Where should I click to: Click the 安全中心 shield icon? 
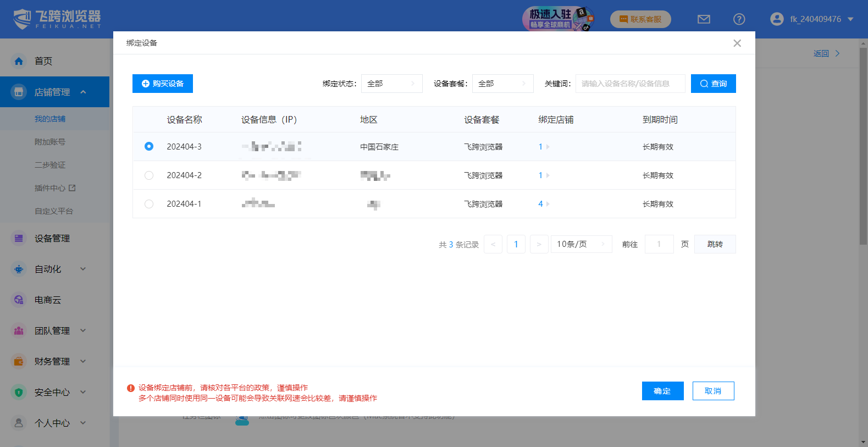click(x=19, y=392)
